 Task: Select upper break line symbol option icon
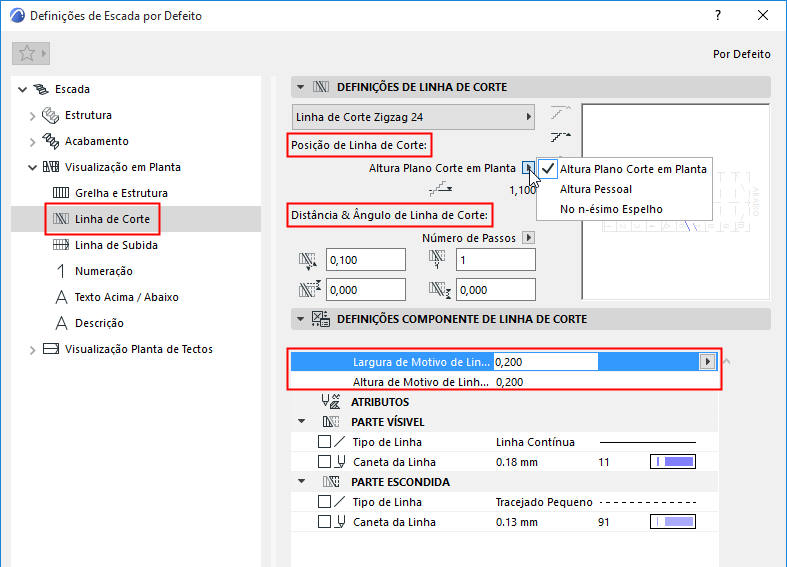pos(561,112)
